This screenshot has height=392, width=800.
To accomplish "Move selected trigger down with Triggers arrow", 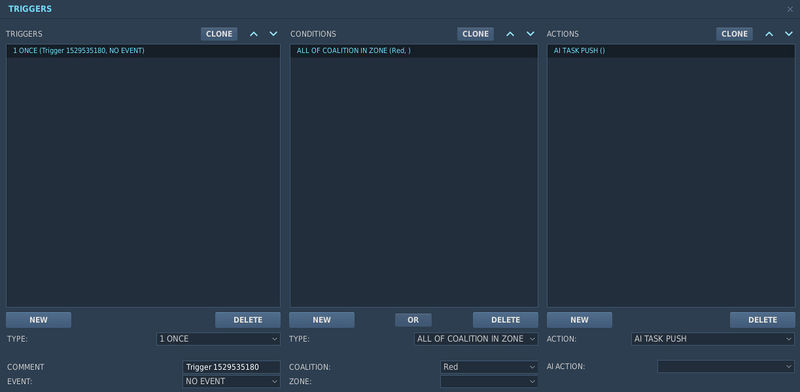I will 273,34.
